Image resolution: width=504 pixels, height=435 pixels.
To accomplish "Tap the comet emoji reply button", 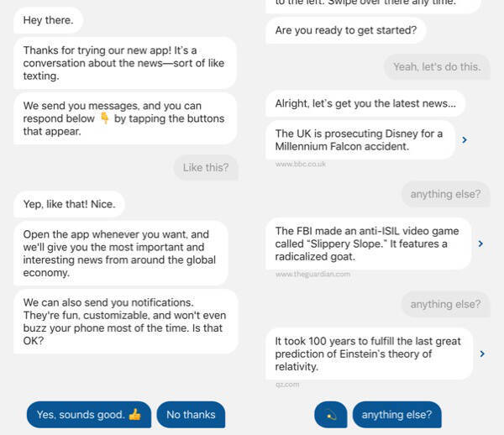I will click(330, 414).
